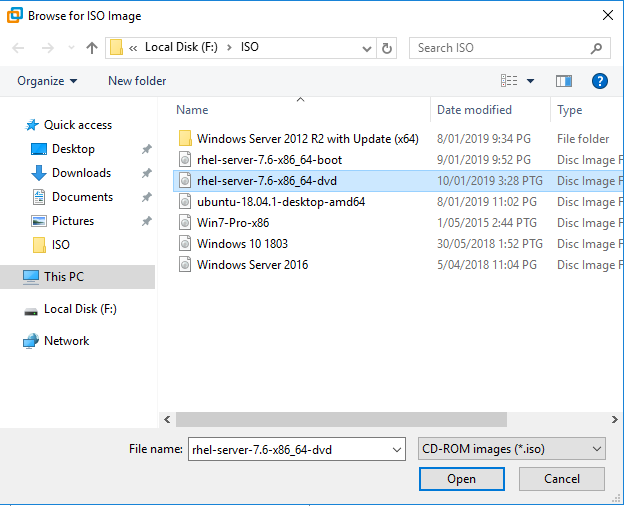
Task: Close the Browse for ISO Image dialog
Action: (608, 15)
